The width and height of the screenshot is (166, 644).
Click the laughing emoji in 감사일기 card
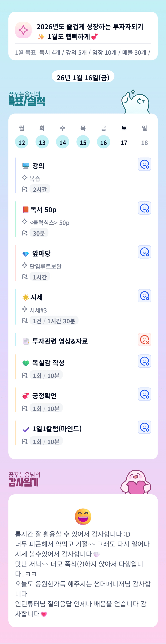(x=83, y=516)
